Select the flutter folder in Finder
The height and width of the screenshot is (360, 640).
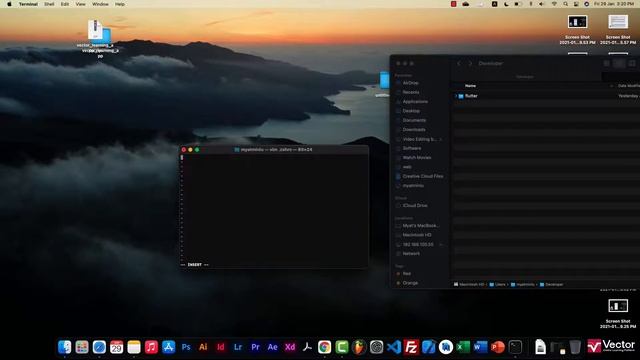pos(471,96)
